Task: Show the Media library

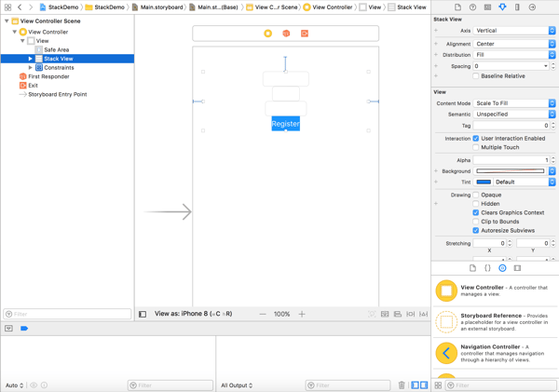Action: (x=517, y=268)
